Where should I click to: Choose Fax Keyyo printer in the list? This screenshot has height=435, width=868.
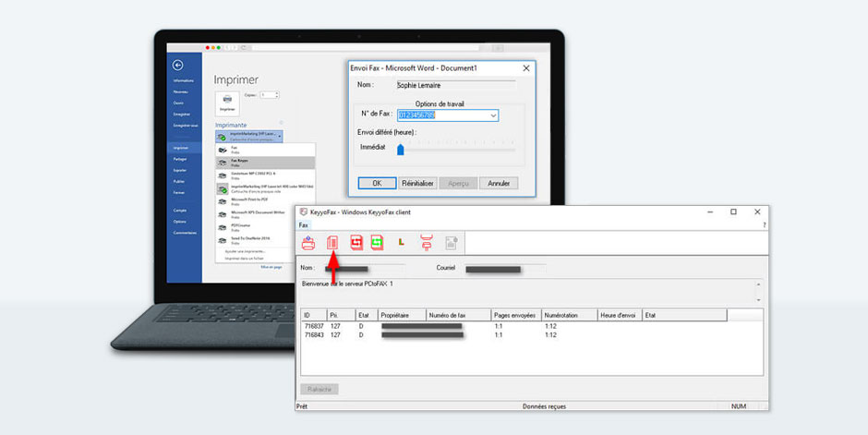point(266,163)
